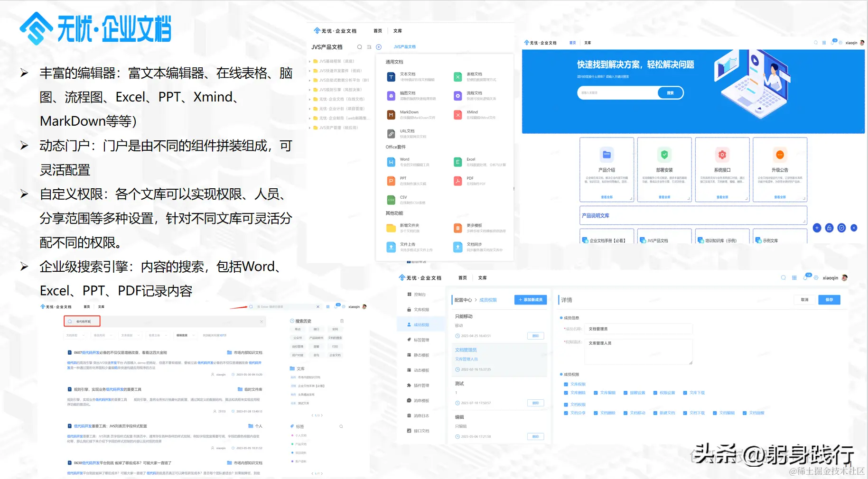Pick the 脑图文档 mind-map document type
This screenshot has width=868, height=479.
click(411, 96)
